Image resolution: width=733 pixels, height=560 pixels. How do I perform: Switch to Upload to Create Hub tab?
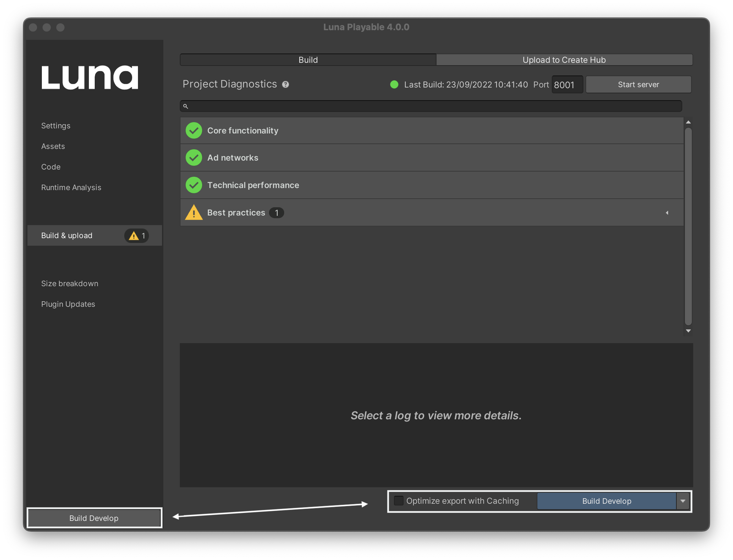(x=564, y=60)
